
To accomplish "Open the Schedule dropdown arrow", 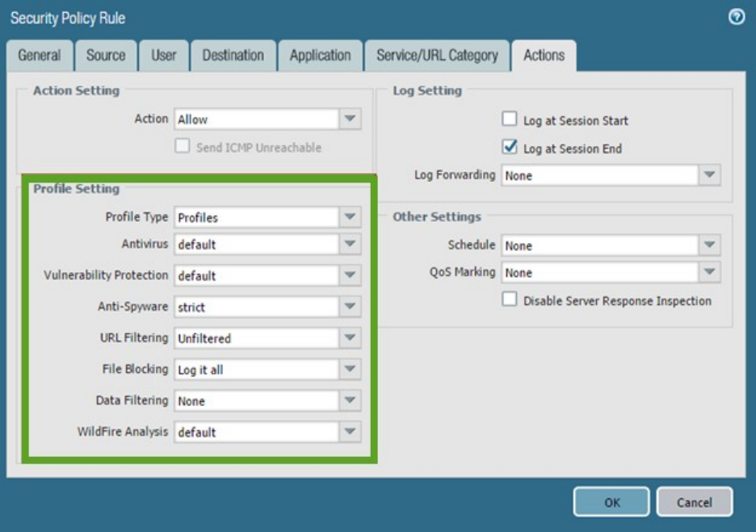I will point(710,245).
